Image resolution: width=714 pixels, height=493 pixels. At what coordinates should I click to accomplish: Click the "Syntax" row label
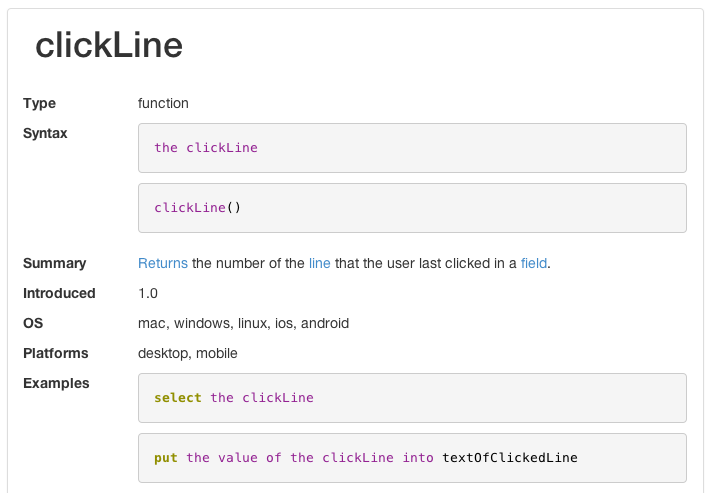point(45,133)
